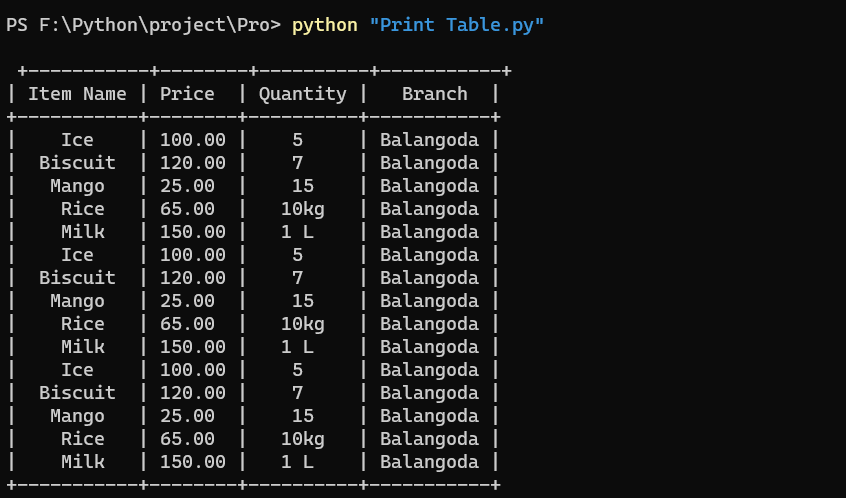
Task: Click the first 1 L quantity cell
Action: coord(297,232)
